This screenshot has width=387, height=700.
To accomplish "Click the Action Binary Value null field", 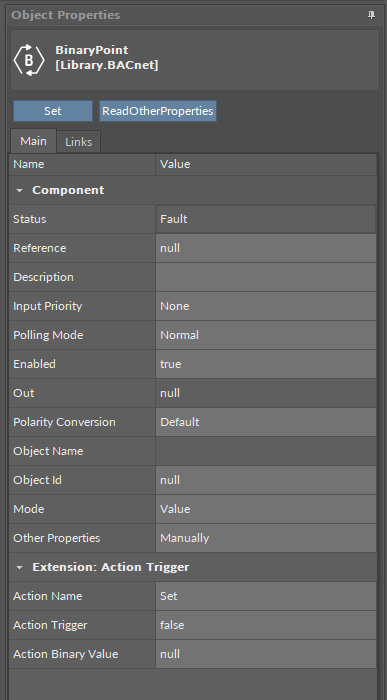I will pyautogui.click(x=266, y=654).
